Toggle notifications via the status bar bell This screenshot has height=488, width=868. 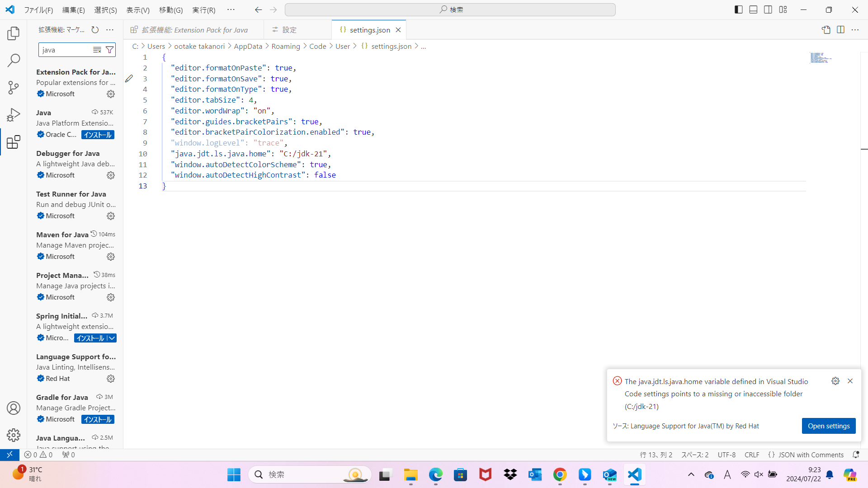(x=856, y=455)
